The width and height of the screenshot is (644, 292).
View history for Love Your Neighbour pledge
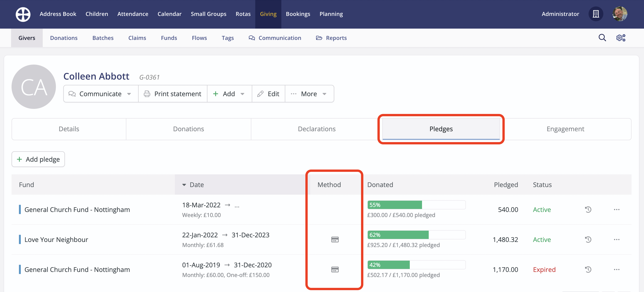pos(588,239)
